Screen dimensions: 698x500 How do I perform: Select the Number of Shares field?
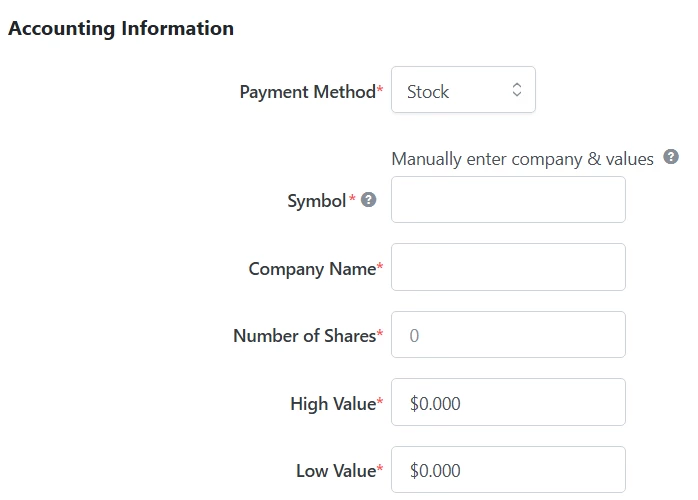coord(508,335)
